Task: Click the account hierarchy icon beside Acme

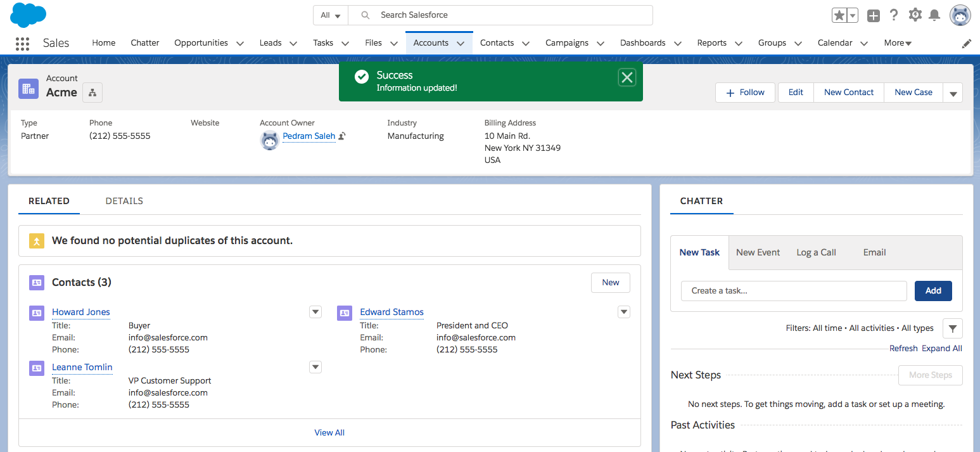Action: click(x=92, y=93)
